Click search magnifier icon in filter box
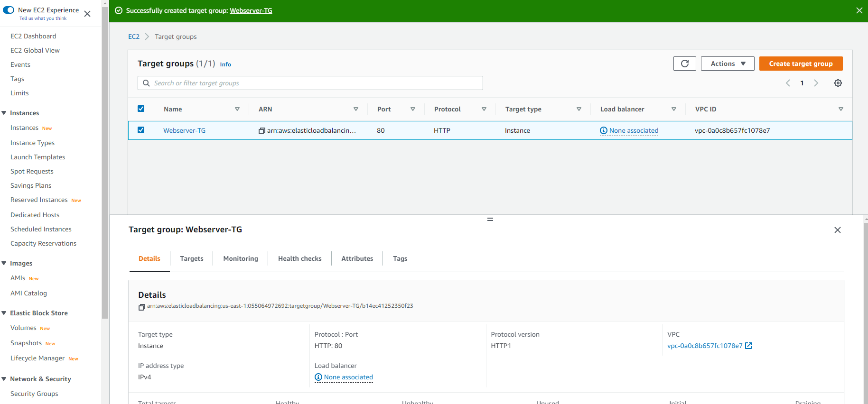The width and height of the screenshot is (868, 404). (x=146, y=83)
